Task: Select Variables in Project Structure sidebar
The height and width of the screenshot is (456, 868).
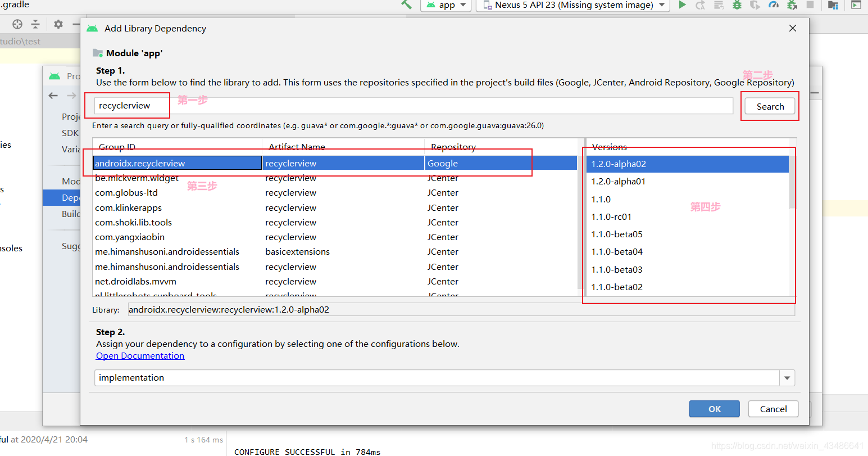Action: point(70,149)
